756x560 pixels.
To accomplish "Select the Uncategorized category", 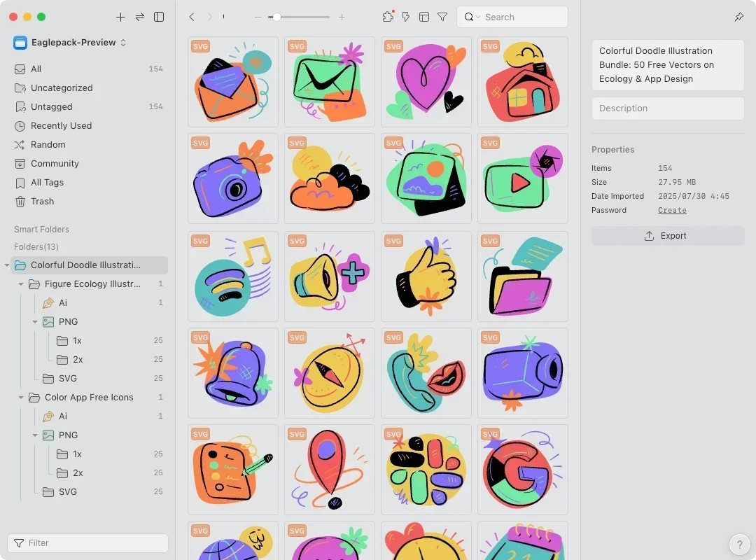I will (x=89, y=87).
